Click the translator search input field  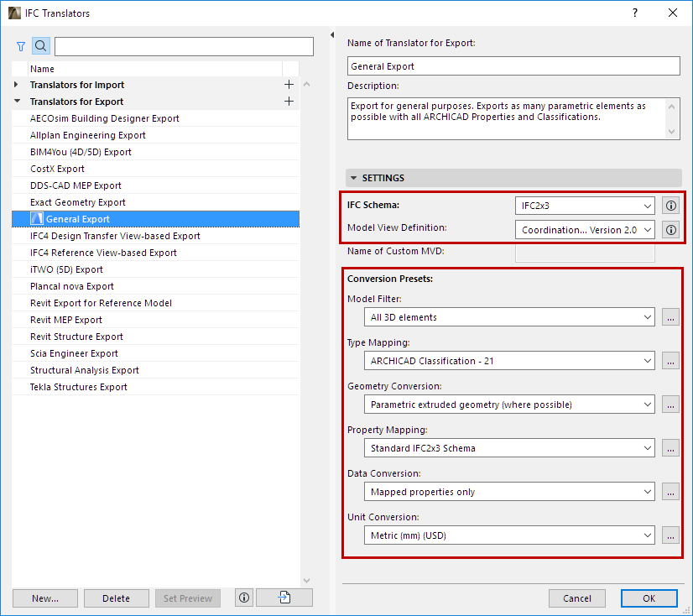coord(184,46)
